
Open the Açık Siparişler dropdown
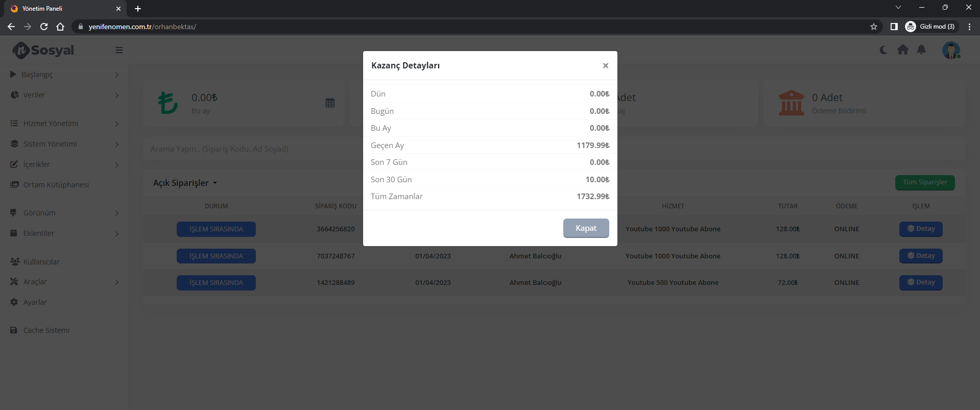coord(185,183)
